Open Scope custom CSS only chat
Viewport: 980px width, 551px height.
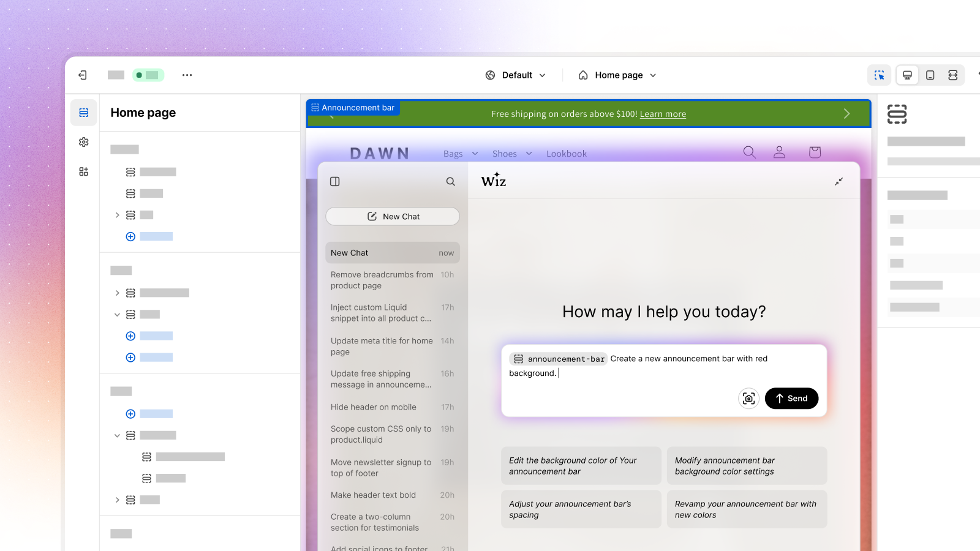tap(393, 434)
